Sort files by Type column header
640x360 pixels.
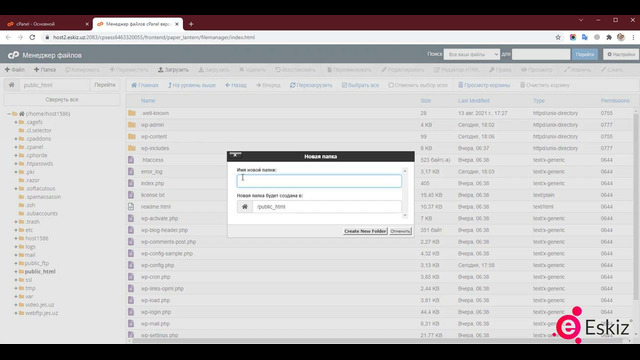pyautogui.click(x=539, y=100)
